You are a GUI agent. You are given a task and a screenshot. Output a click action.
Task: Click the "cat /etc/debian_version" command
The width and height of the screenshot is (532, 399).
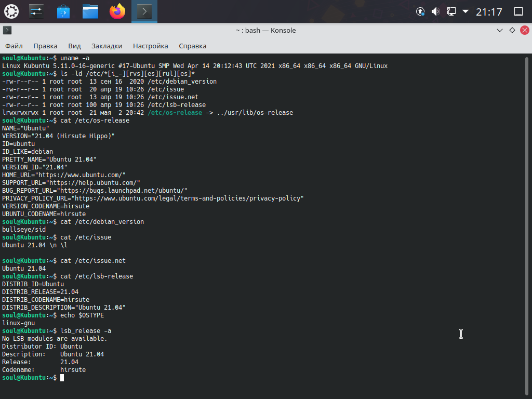coord(102,222)
